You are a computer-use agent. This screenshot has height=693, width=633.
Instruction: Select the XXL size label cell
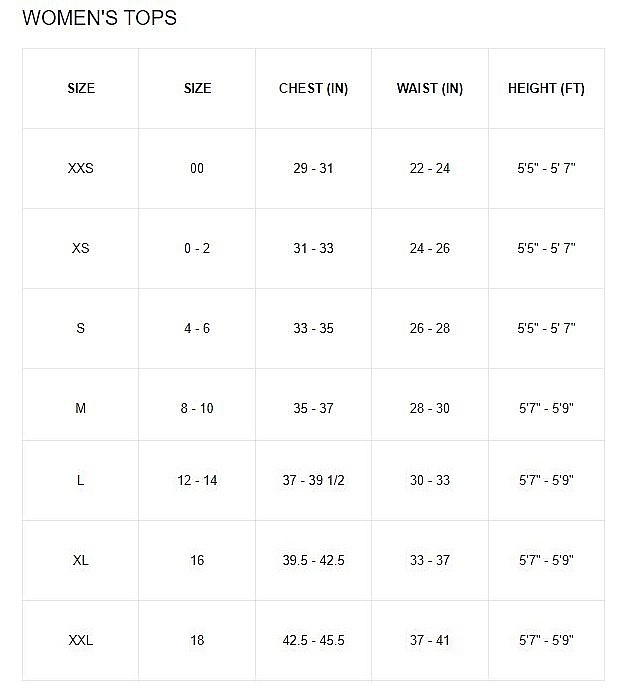pos(81,640)
